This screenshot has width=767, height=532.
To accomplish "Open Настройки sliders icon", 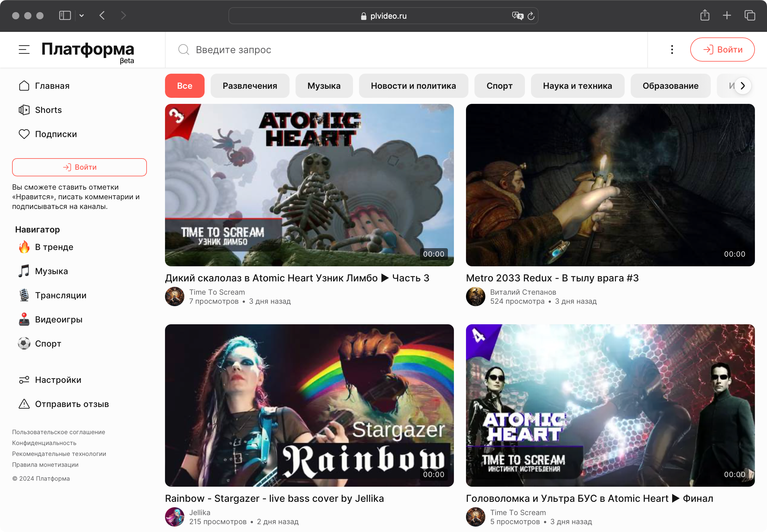I will (24, 380).
